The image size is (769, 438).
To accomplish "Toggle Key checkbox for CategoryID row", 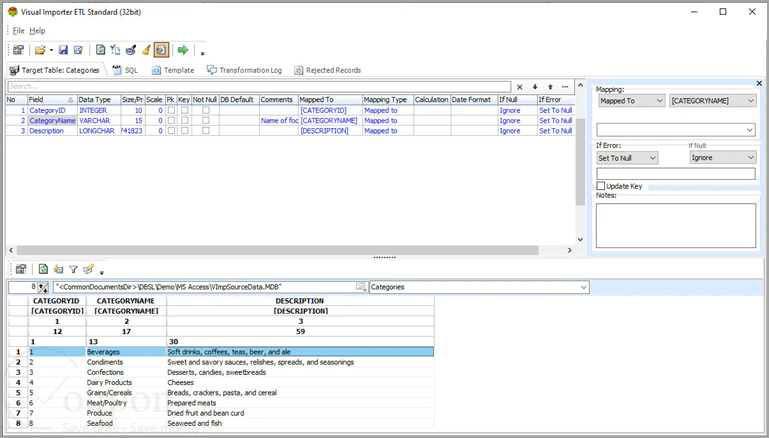I will tap(184, 110).
